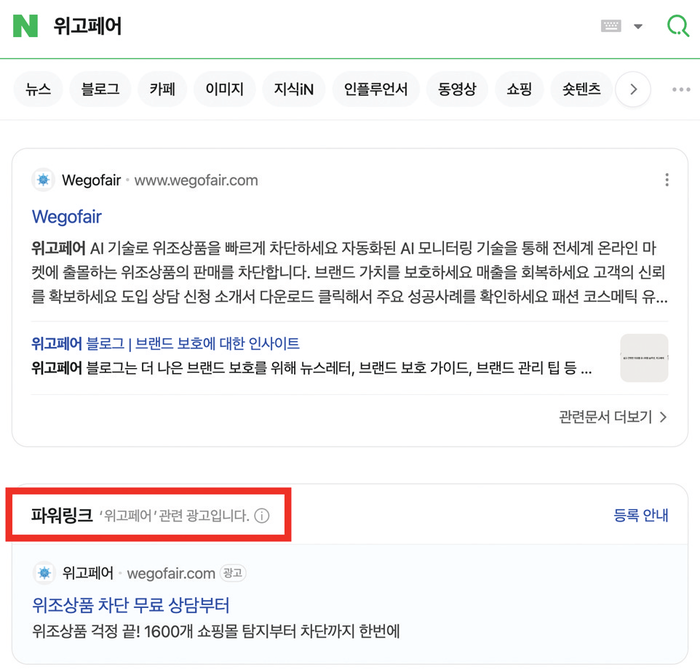Click the search field containing 위고페어
Viewport: 700px width, 672px height.
coord(300,26)
